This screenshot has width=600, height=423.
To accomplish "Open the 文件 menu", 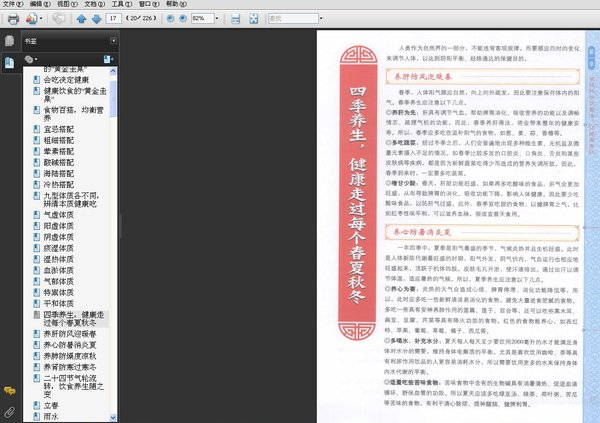I will pyautogui.click(x=13, y=4).
